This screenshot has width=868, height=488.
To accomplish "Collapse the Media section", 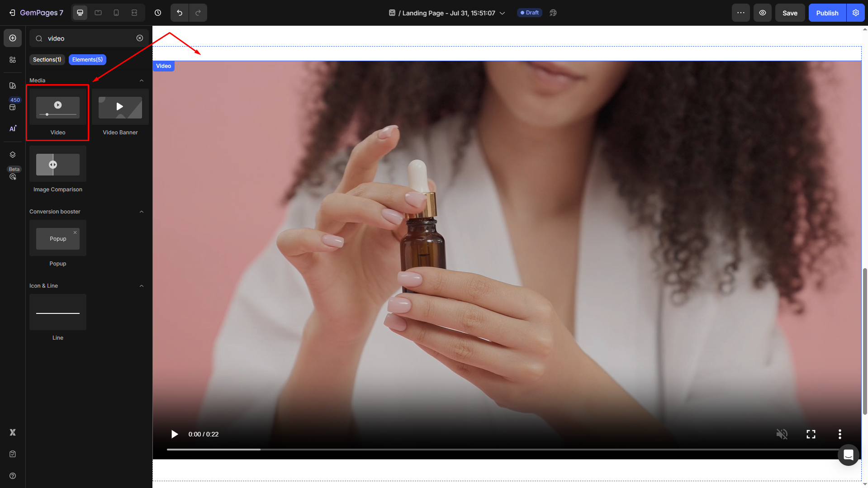I will click(x=141, y=81).
